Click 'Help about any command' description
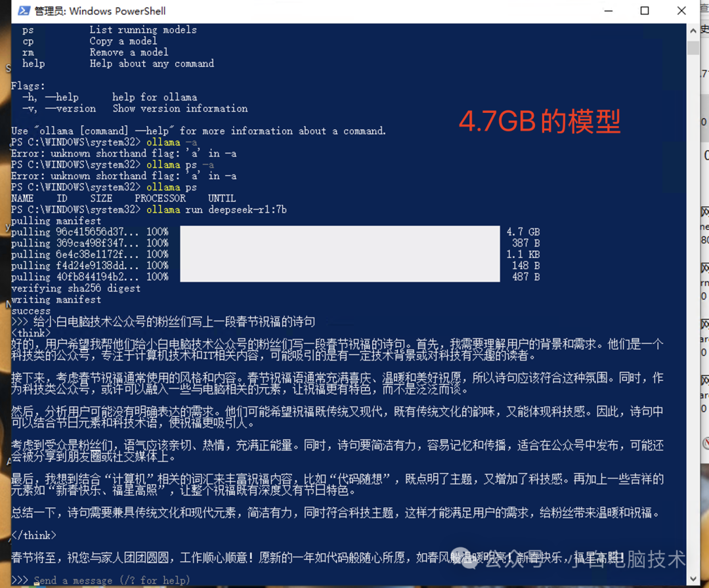709x588 pixels. tap(152, 64)
